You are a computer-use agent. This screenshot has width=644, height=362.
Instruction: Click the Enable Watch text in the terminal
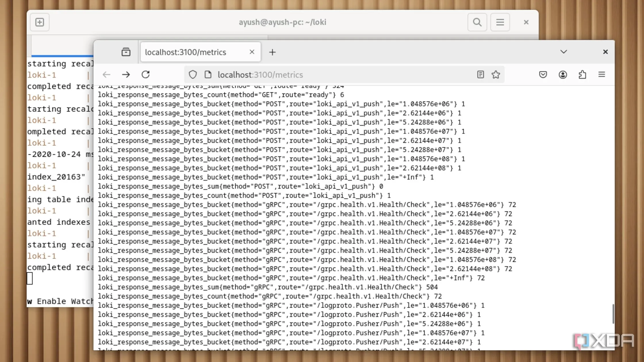click(65, 301)
